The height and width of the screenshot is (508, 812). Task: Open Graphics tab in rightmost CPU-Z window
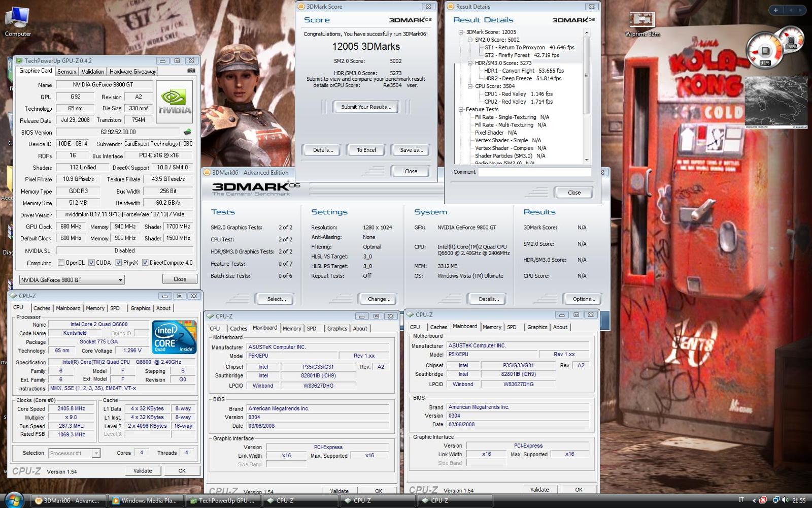(537, 327)
